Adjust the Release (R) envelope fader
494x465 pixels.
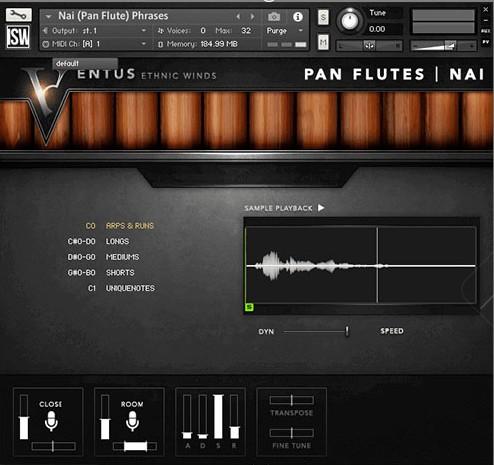pos(234,417)
